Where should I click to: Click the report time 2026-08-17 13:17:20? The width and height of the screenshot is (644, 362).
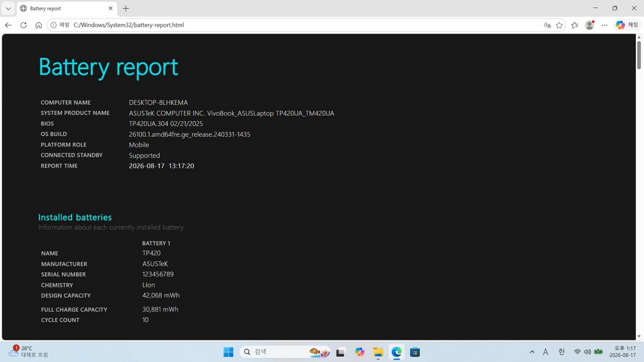point(161,166)
